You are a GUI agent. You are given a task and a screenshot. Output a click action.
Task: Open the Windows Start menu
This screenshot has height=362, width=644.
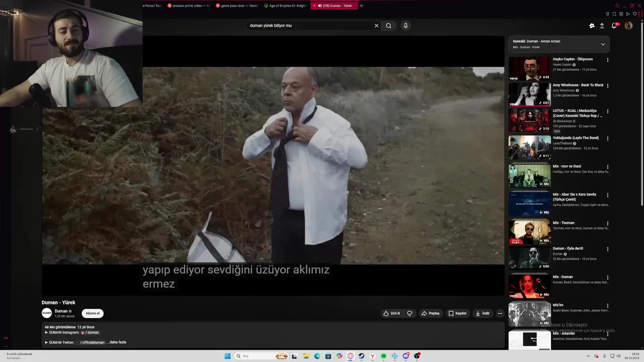tap(227, 356)
